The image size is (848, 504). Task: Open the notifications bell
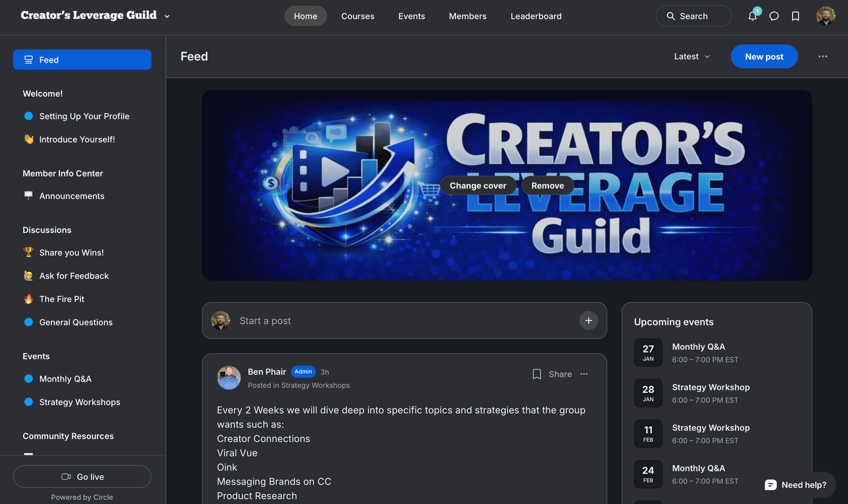(x=752, y=16)
